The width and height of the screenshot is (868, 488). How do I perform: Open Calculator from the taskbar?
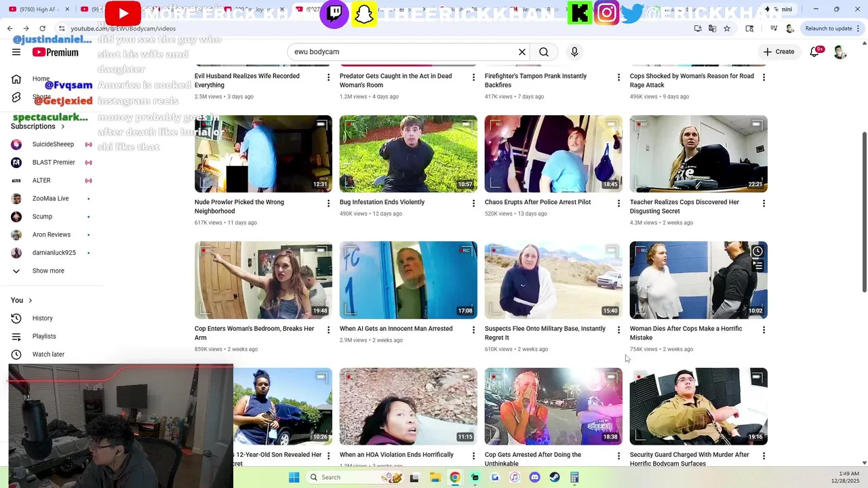pyautogui.click(x=574, y=477)
